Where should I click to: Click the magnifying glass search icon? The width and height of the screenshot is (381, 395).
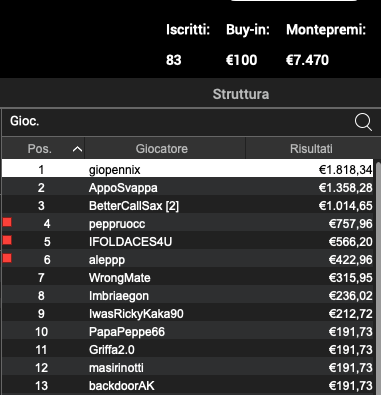click(x=363, y=122)
